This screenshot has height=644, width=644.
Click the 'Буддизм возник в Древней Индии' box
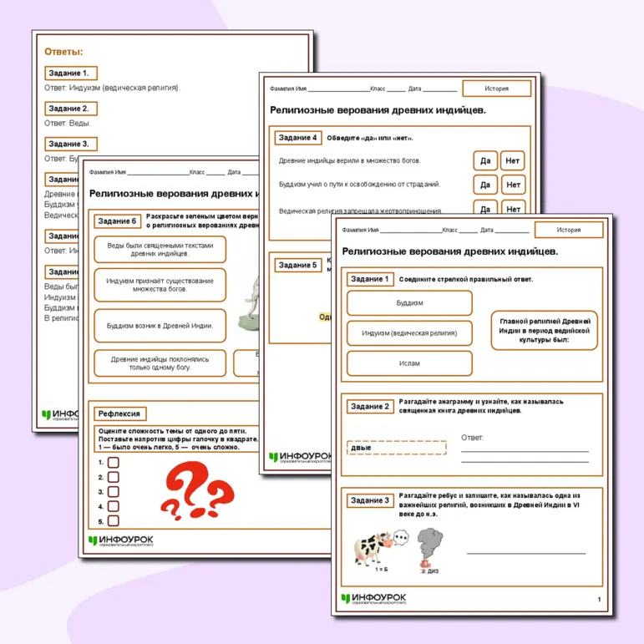[x=160, y=326]
